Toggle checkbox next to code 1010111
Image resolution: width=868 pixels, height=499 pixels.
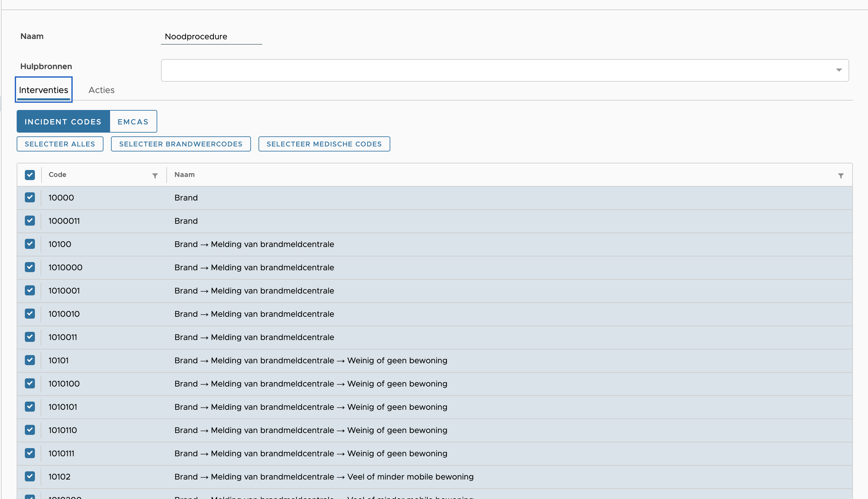click(x=30, y=453)
